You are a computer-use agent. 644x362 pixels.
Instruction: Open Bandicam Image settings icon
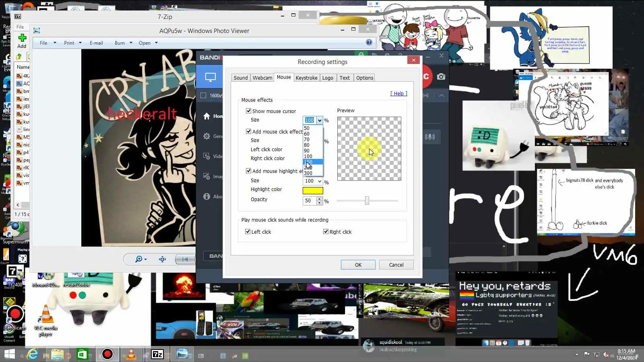point(206,177)
